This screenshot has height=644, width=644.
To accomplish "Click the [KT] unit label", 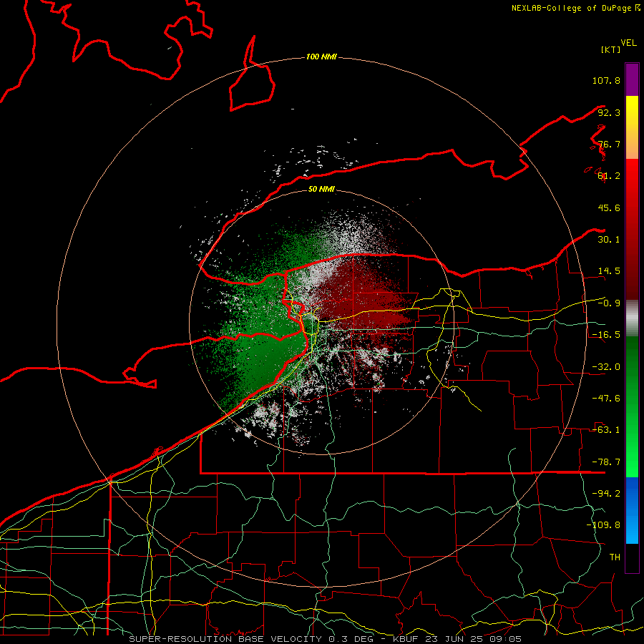I will click(x=611, y=49).
